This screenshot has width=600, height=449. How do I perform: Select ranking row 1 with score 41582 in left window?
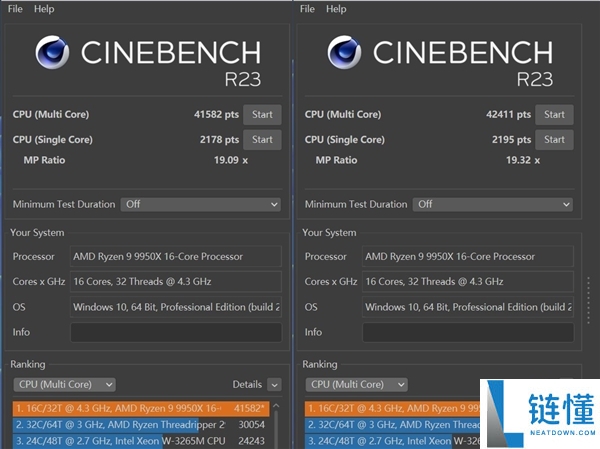pos(141,408)
